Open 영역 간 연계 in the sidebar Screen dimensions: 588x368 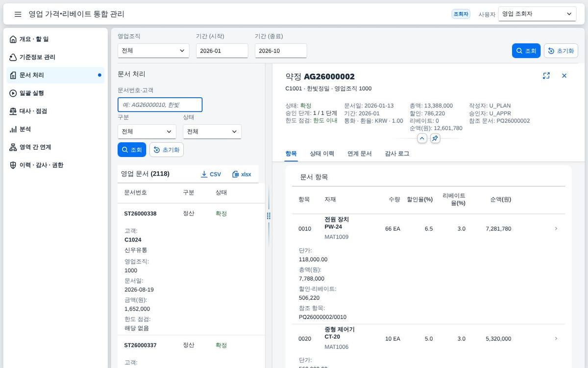(x=56, y=147)
